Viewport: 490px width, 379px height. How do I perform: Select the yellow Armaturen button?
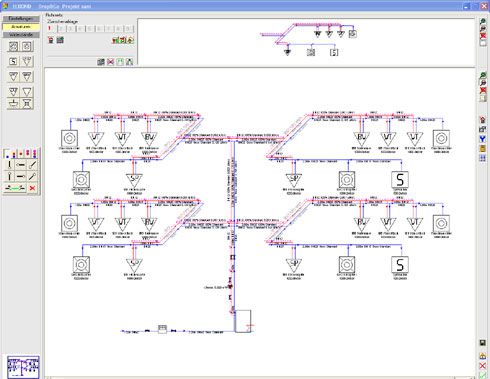pyautogui.click(x=21, y=27)
